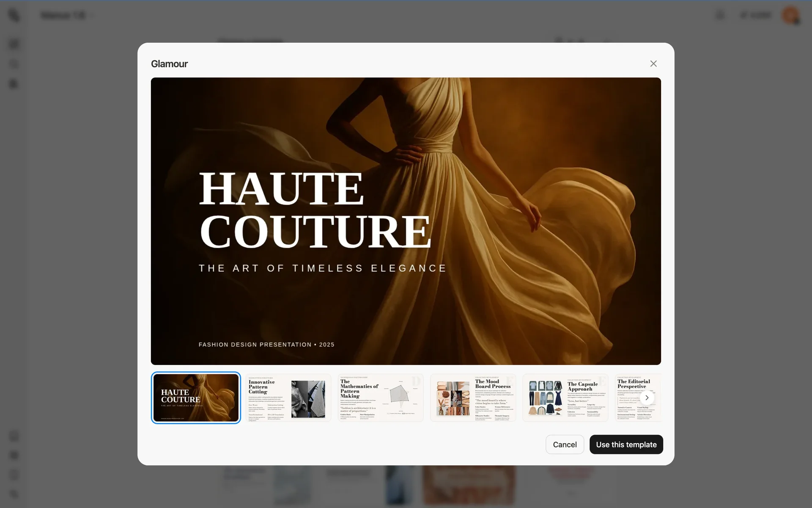Click the notifications icon left of credits
The width and height of the screenshot is (812, 508).
(720, 15)
